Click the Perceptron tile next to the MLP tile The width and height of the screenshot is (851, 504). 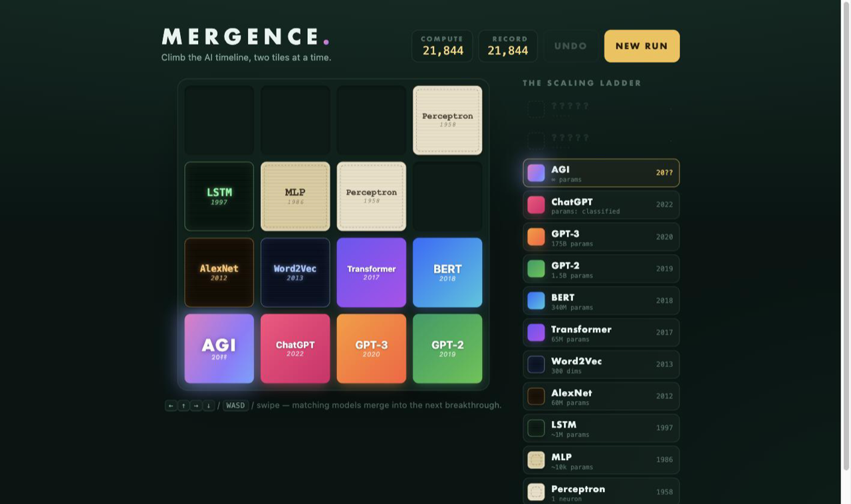(372, 196)
